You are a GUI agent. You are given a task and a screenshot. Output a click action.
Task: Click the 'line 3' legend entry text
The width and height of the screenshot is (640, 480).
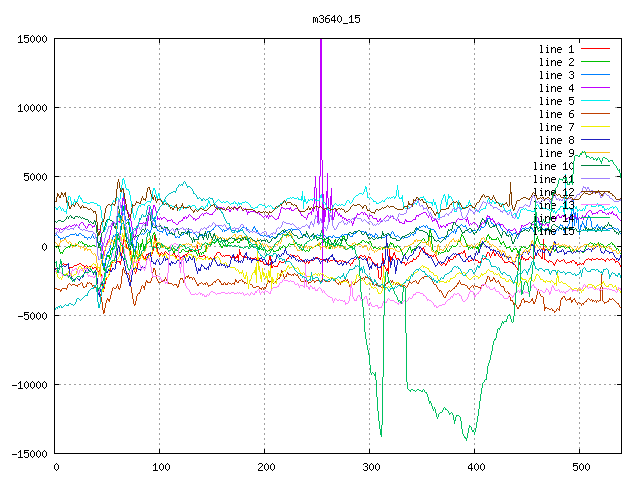pyautogui.click(x=556, y=75)
